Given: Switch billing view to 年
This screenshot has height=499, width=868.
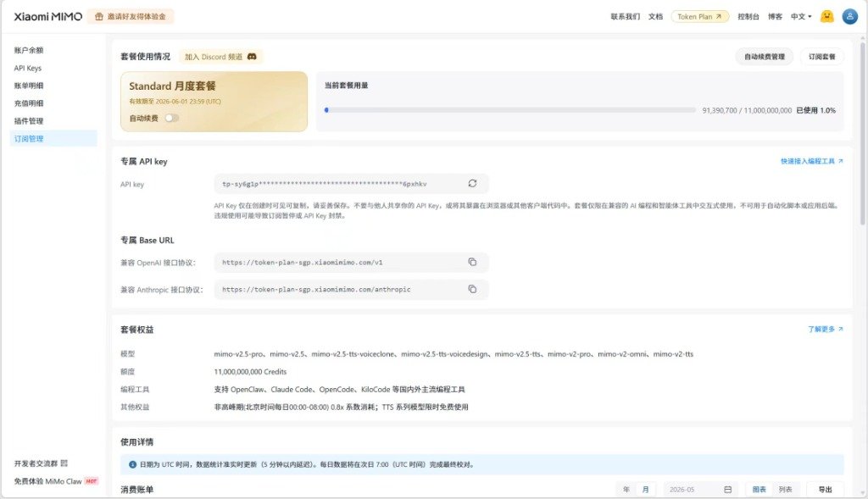Looking at the screenshot, I should click(x=626, y=490).
